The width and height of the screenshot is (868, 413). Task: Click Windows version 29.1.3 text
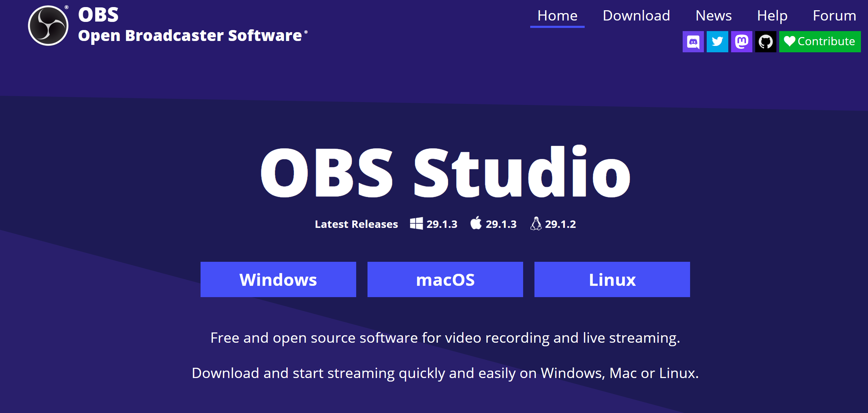click(x=442, y=224)
